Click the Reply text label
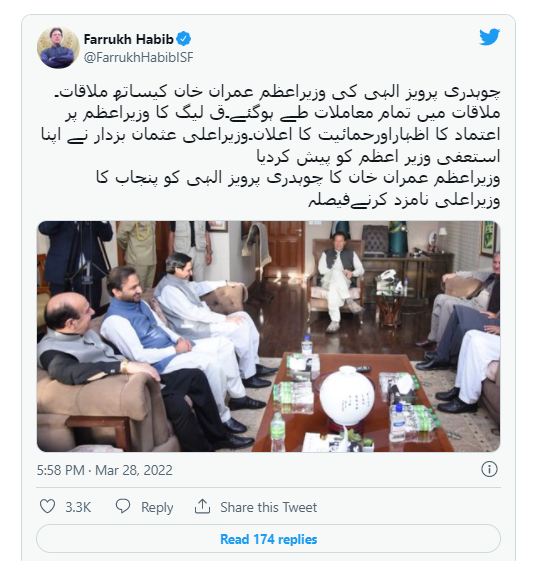This screenshot has width=535, height=561. (x=157, y=507)
